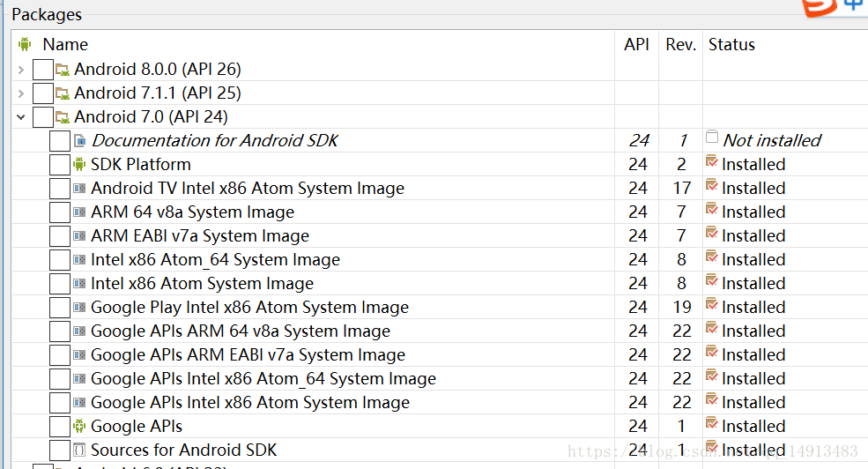
Task: Click the folder icon beside Android 8.0.0 (API 26)
Action: click(x=62, y=70)
